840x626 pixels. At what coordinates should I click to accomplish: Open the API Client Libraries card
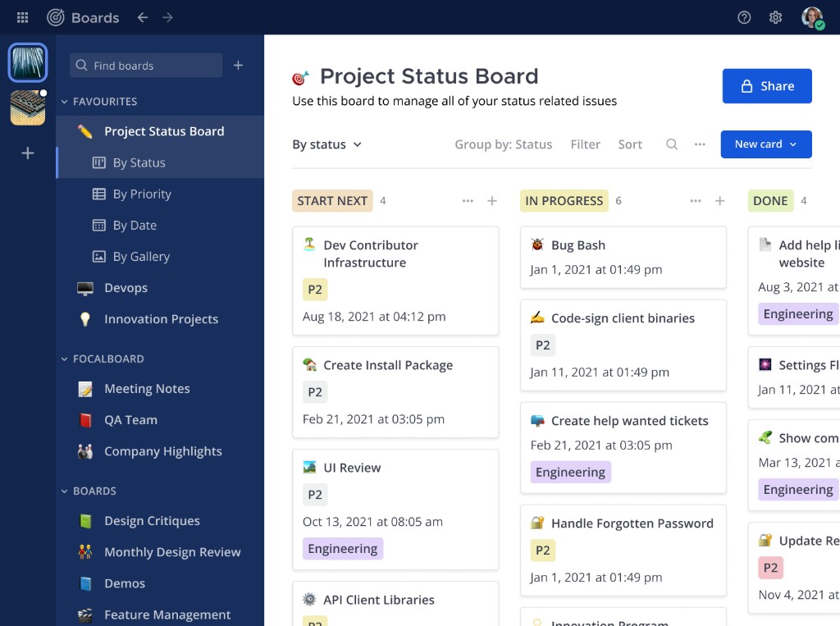coord(395,604)
